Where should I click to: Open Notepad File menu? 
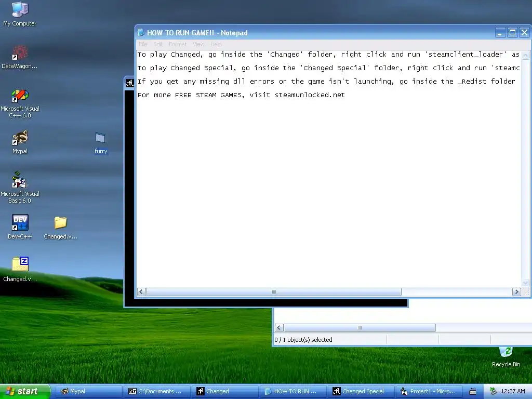coord(143,44)
